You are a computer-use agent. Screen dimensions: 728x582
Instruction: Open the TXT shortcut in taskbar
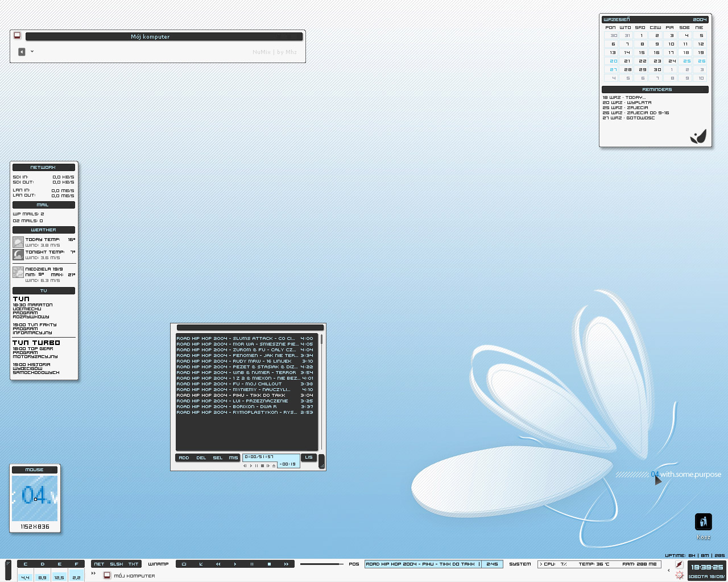(x=133, y=564)
